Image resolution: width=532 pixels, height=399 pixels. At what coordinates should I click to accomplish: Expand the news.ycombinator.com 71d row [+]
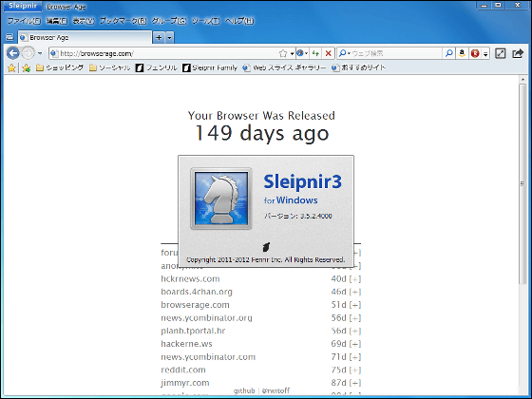coord(355,357)
